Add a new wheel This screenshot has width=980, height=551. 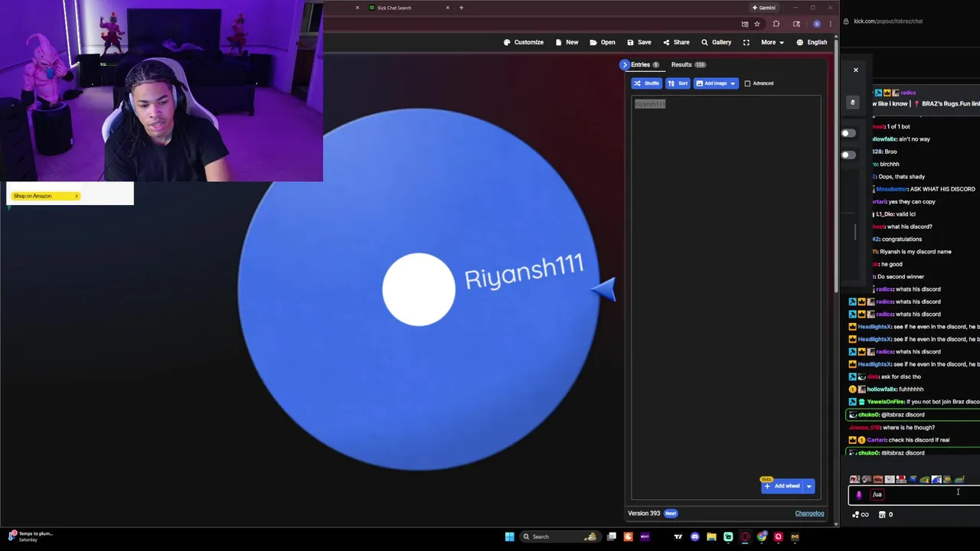pyautogui.click(x=782, y=486)
